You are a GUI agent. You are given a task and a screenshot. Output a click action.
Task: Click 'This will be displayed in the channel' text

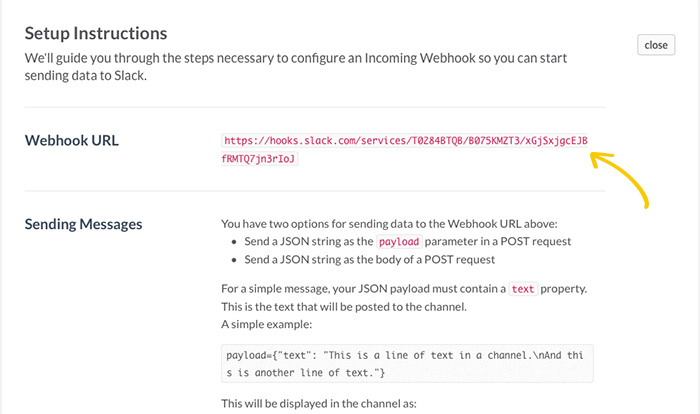point(319,404)
